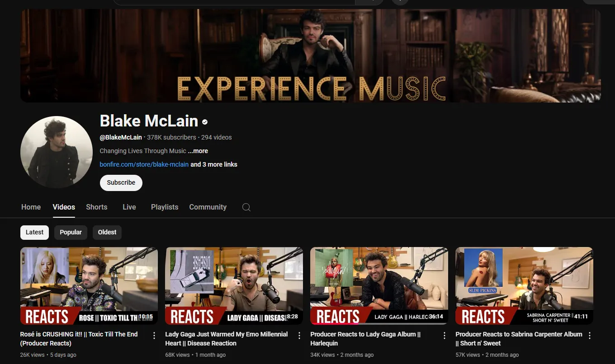This screenshot has height=364, width=615.
Task: Switch to the Shorts tab
Action: click(97, 207)
